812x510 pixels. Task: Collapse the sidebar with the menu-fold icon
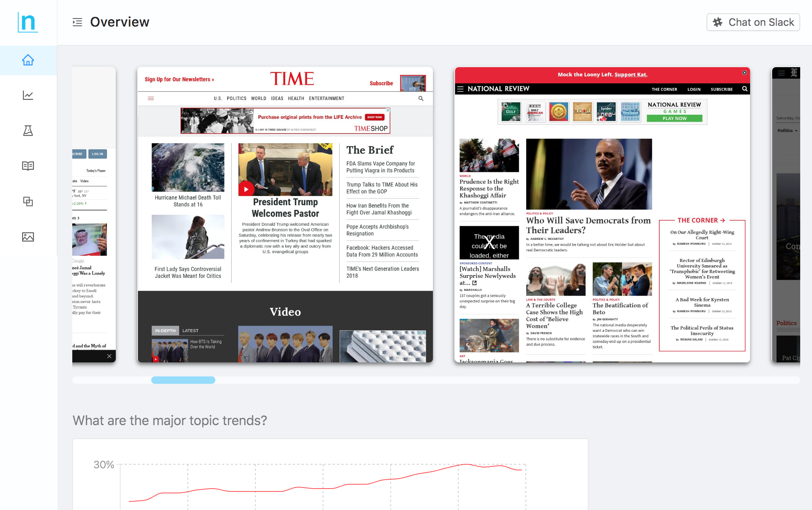click(x=77, y=22)
